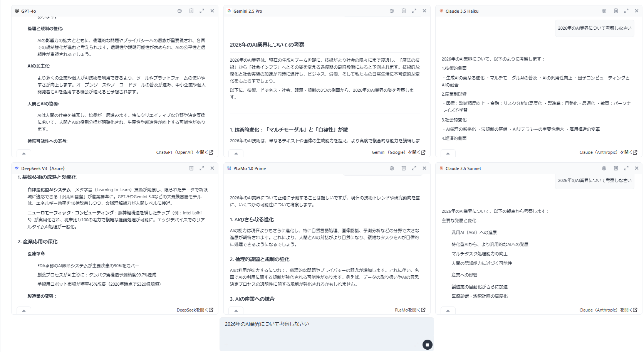This screenshot has height=352, width=644.
Task: Click Anthropic logo beside Claude 3.5 Haiku
Action: pos(441,11)
